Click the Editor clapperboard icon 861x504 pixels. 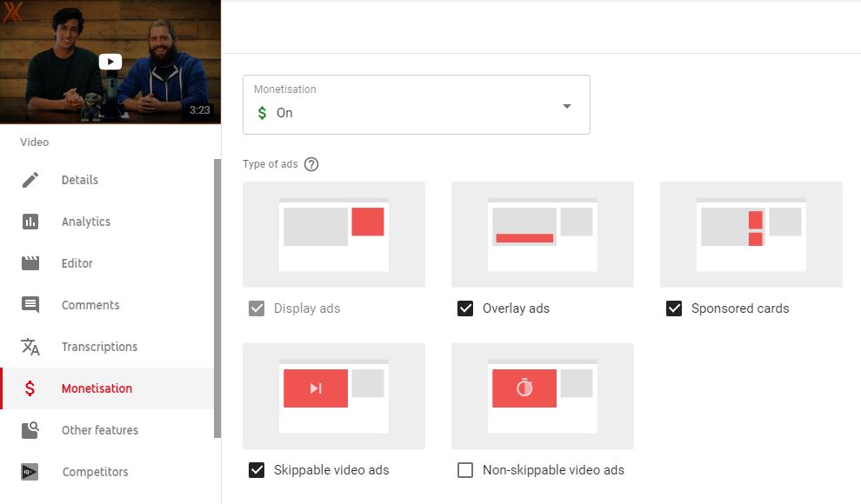pyautogui.click(x=30, y=263)
